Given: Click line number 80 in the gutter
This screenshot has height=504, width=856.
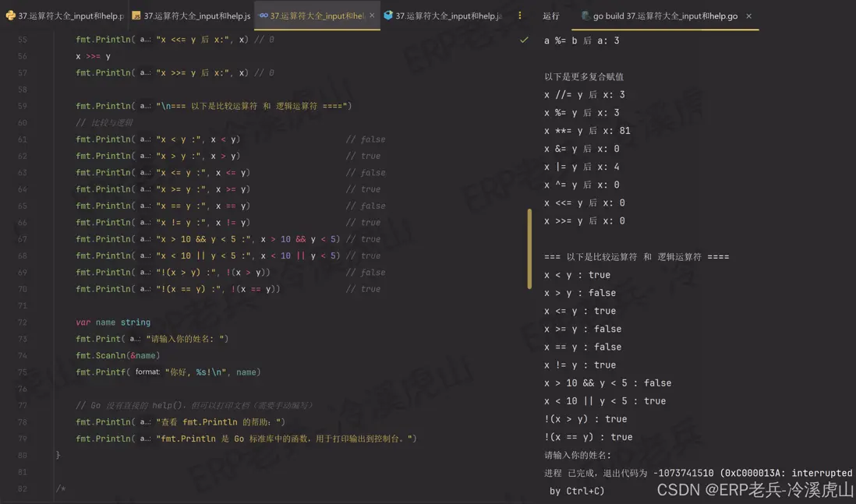Looking at the screenshot, I should pyautogui.click(x=23, y=456).
